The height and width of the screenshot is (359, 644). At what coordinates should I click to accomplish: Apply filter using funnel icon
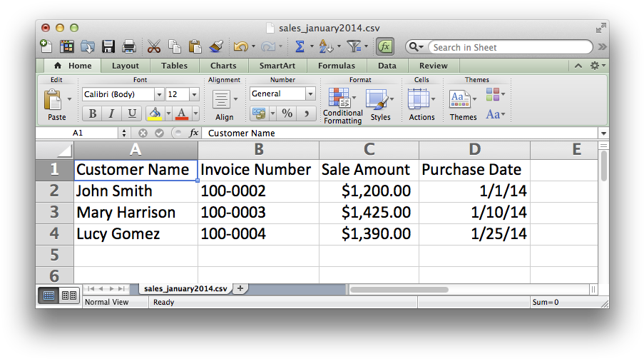click(x=354, y=46)
